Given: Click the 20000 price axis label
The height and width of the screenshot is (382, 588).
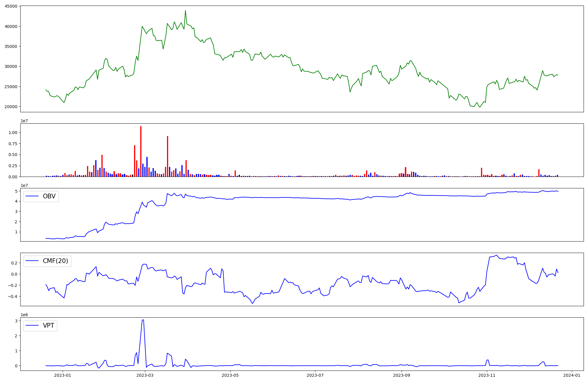Looking at the screenshot, I should click(11, 107).
